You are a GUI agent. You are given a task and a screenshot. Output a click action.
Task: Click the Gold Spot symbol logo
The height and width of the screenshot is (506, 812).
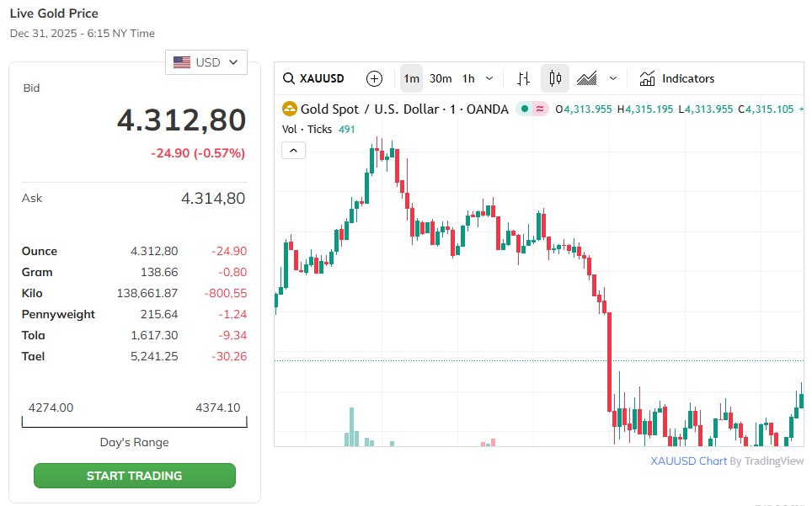290,109
